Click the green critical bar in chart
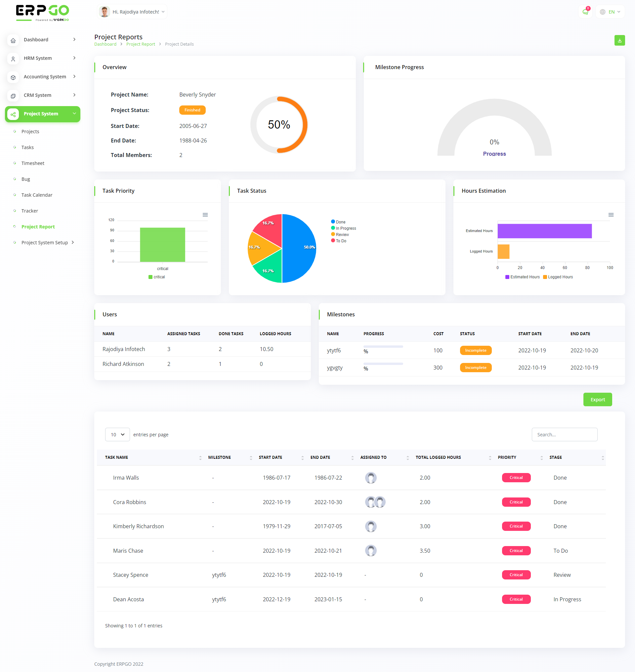 [x=162, y=245]
